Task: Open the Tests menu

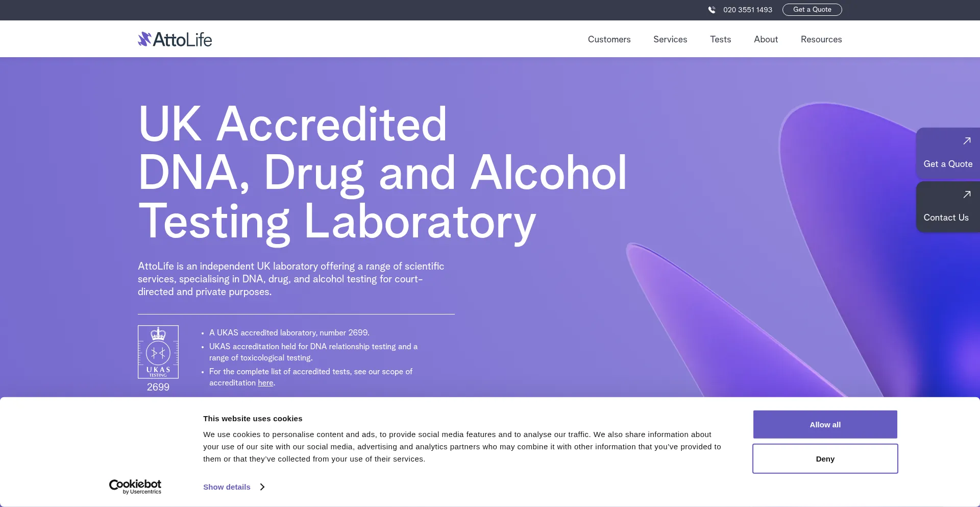Action: pos(720,39)
